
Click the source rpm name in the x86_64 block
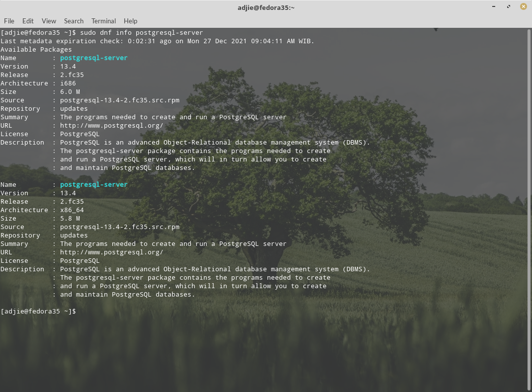[120, 227]
